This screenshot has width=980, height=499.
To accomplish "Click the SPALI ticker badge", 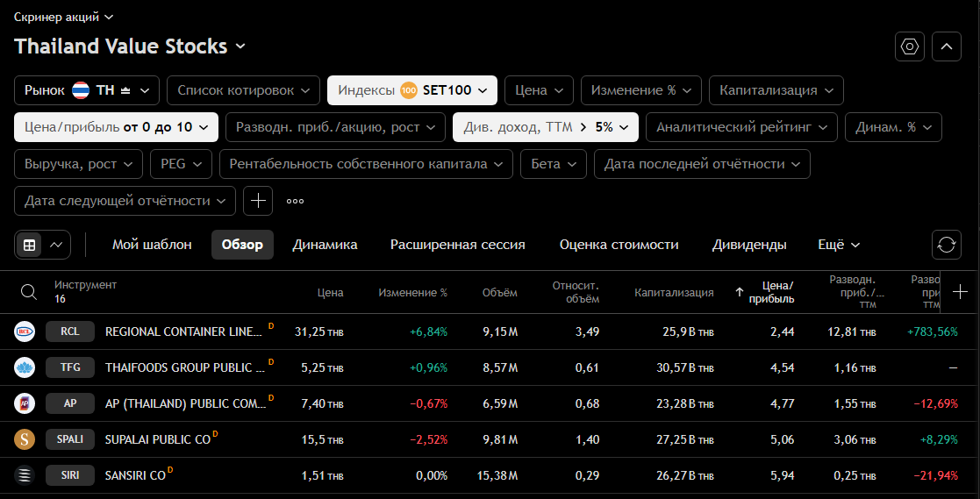I will click(x=70, y=439).
